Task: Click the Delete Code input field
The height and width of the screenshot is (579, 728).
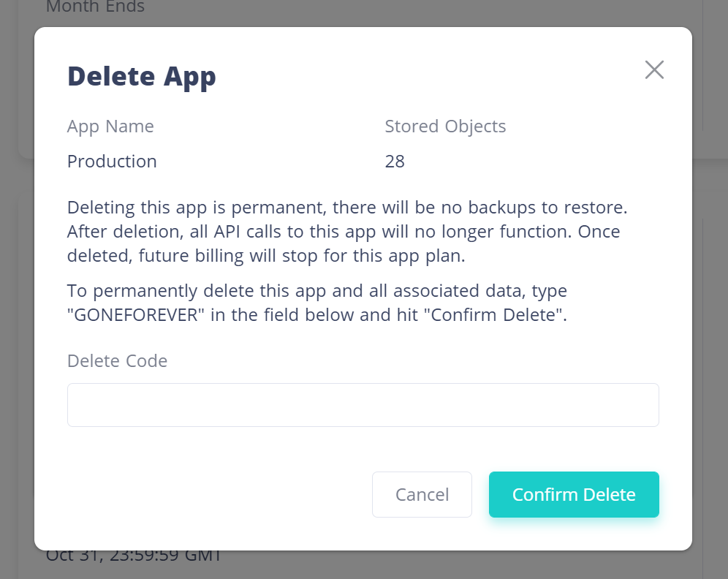Action: 363,405
